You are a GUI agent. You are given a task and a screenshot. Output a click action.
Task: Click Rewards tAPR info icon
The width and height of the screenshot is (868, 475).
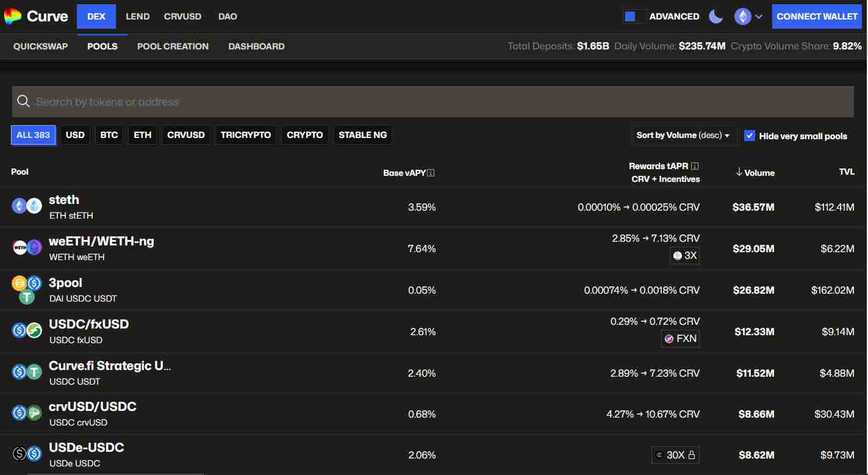point(695,166)
